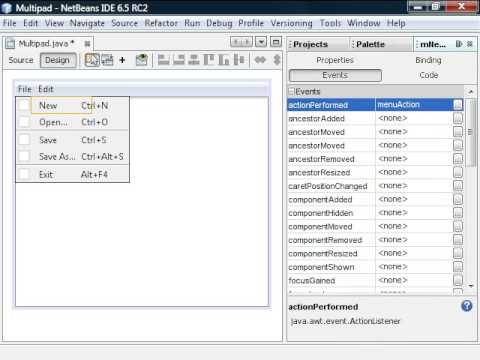The width and height of the screenshot is (480, 360).
Task: Select the caretPositionChanged event row
Action: point(375,186)
